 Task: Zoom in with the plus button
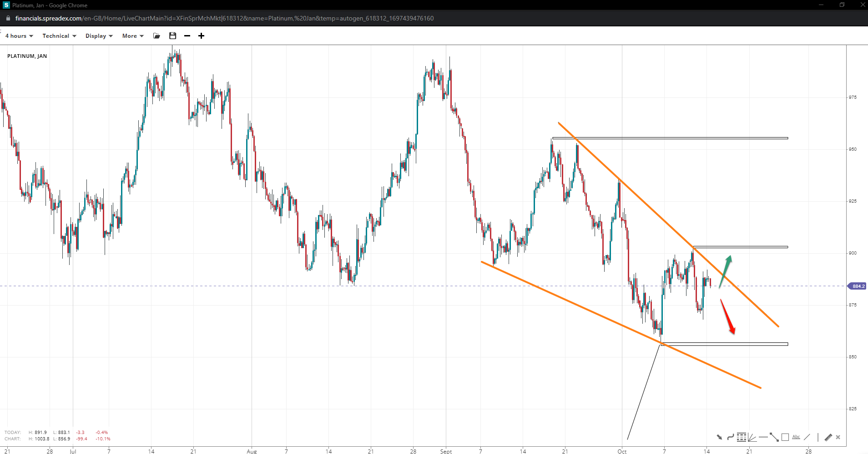point(201,36)
